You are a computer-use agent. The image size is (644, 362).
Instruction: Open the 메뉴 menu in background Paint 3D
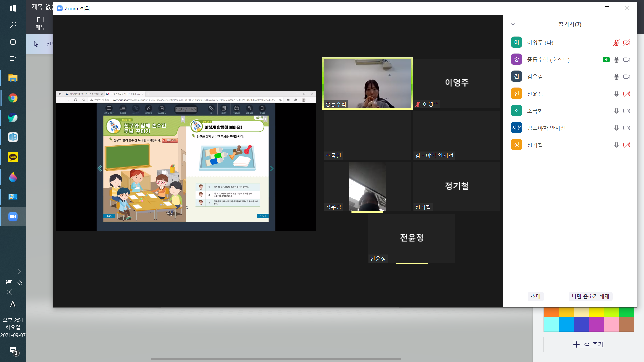40,23
